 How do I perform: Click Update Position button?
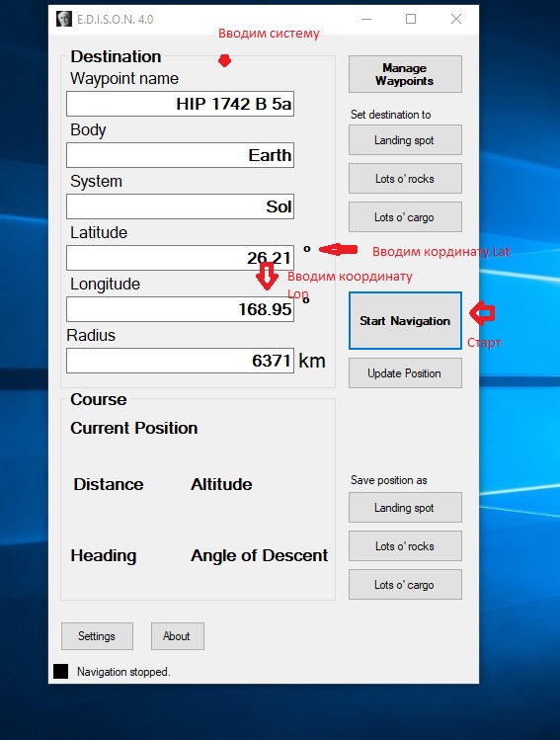click(405, 372)
